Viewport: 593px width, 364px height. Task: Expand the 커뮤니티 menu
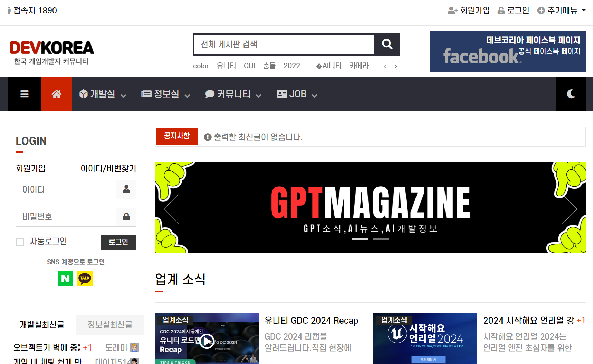coord(233,94)
